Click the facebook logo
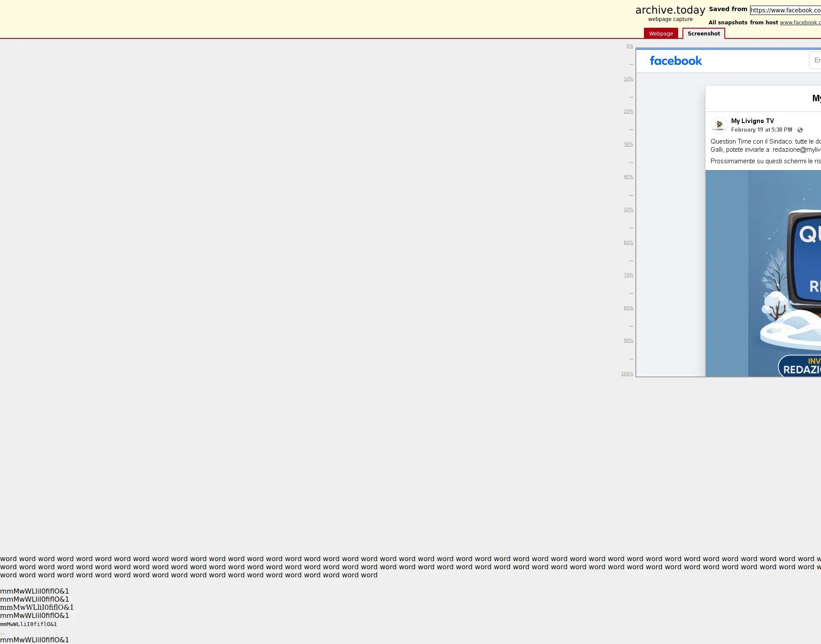821x644 pixels. pos(676,61)
